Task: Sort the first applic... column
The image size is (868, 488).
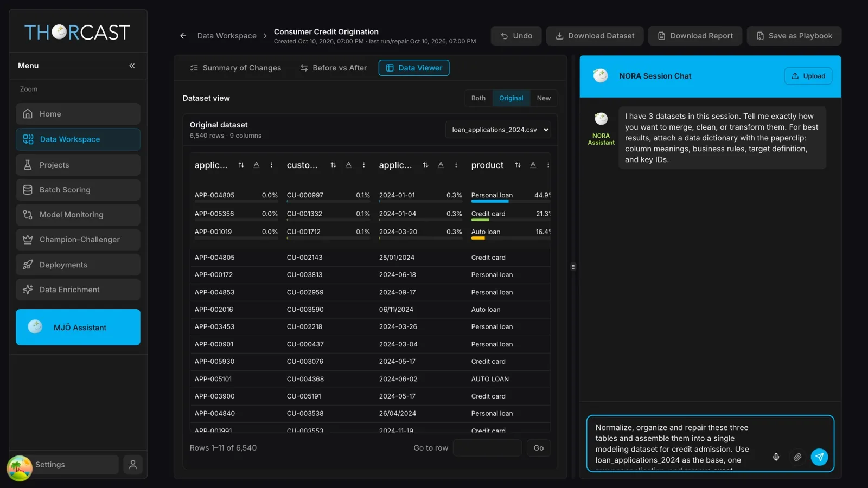Action: (241, 165)
